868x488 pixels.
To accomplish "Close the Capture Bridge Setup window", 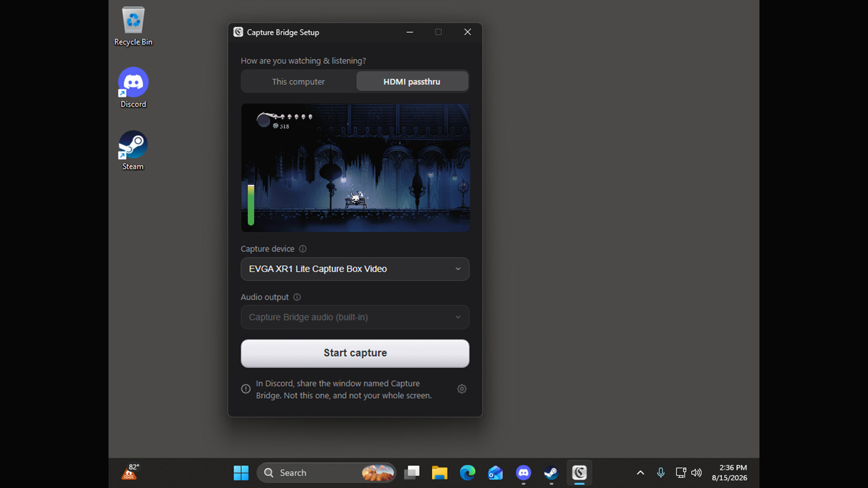I will 467,32.
